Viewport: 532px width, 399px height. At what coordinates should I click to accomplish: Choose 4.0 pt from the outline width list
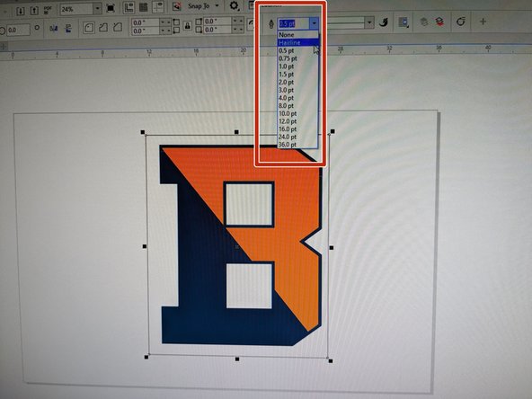[297, 98]
